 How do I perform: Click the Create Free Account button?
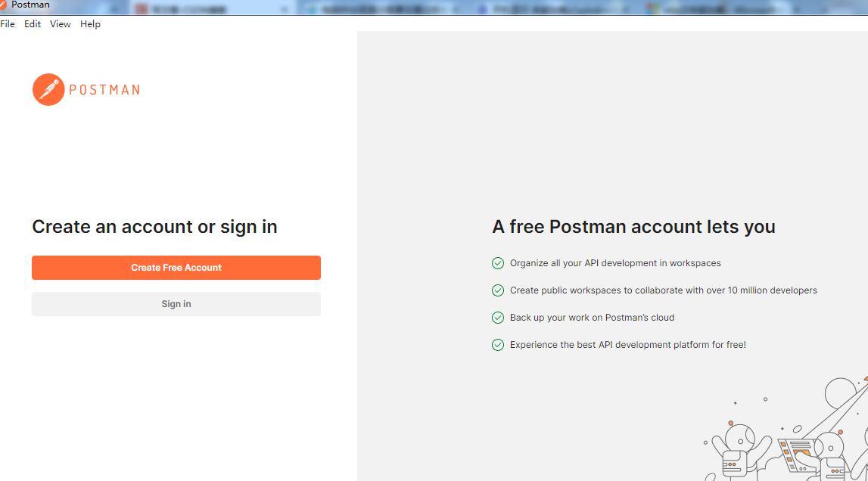176,268
